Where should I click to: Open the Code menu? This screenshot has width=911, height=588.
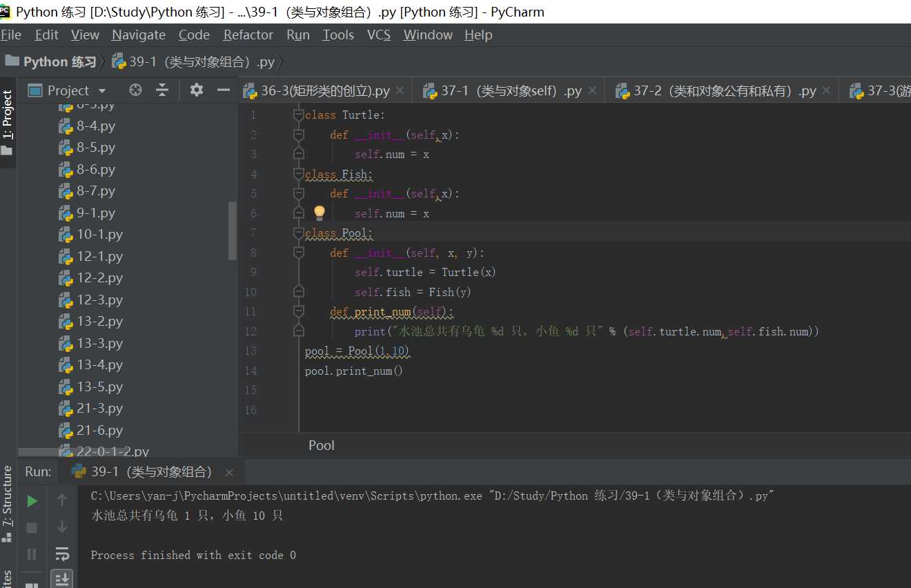(194, 35)
